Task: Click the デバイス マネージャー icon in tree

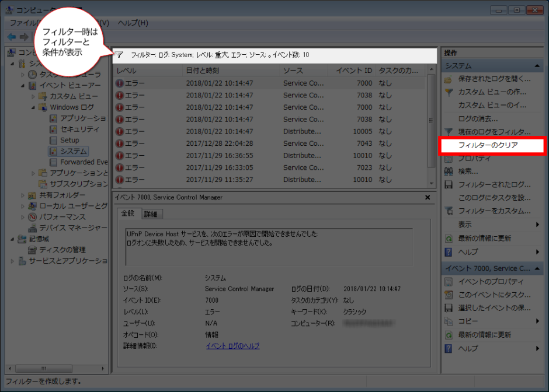Action: tap(33, 228)
